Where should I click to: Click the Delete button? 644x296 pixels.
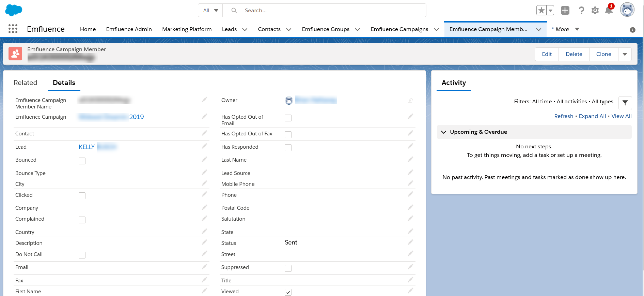574,54
